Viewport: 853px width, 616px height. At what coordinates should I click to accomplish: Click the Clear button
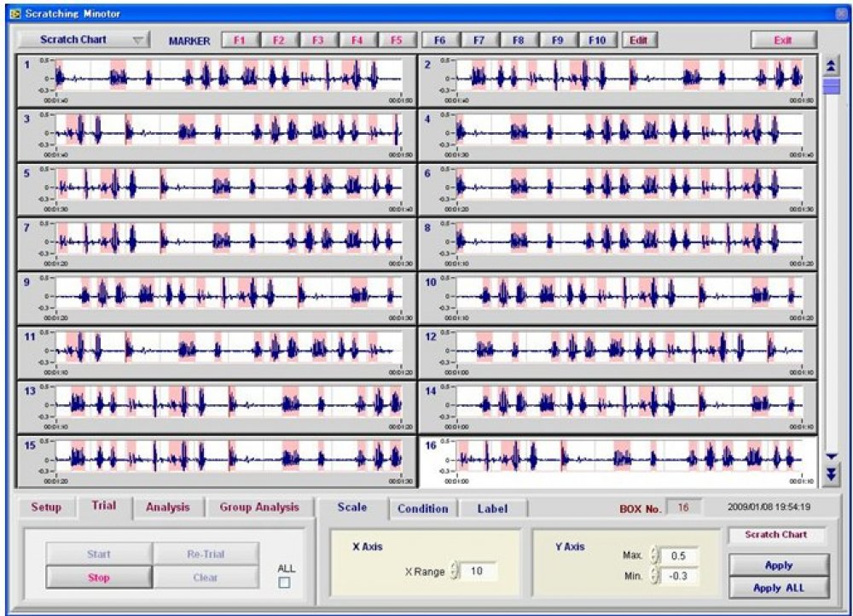(x=206, y=578)
